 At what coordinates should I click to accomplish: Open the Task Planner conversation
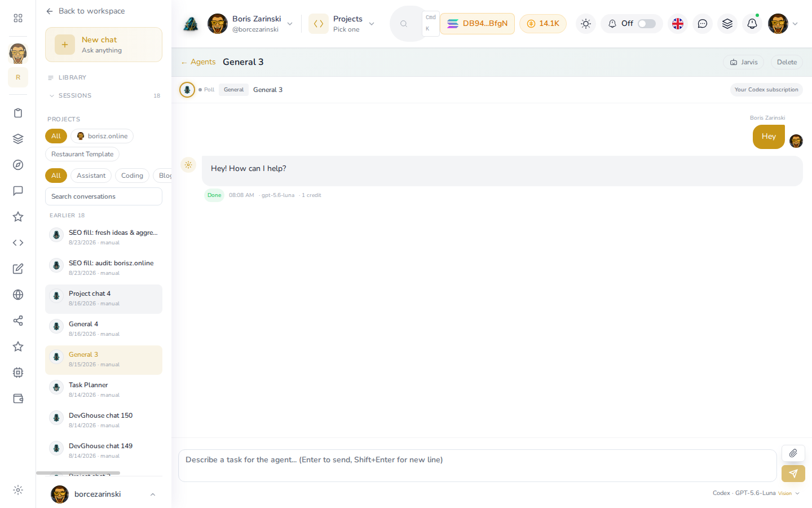[104, 389]
